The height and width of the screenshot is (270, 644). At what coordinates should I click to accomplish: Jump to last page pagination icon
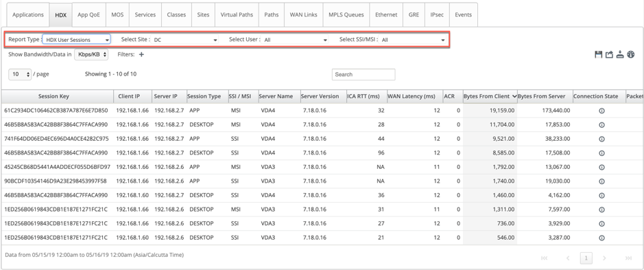[628, 258]
